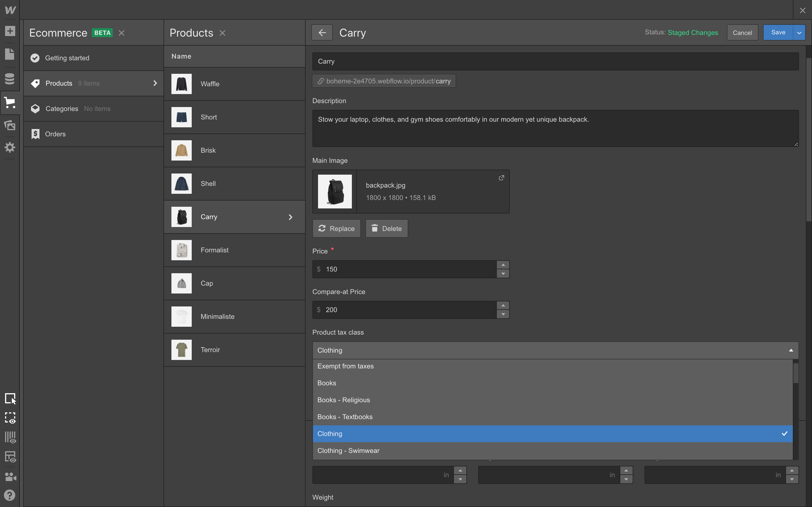Open the Save button dropdown arrow
The width and height of the screenshot is (812, 507).
[799, 32]
